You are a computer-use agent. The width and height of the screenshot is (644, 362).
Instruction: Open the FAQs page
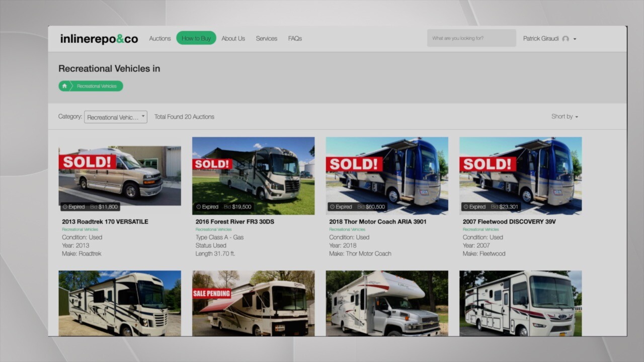point(295,39)
